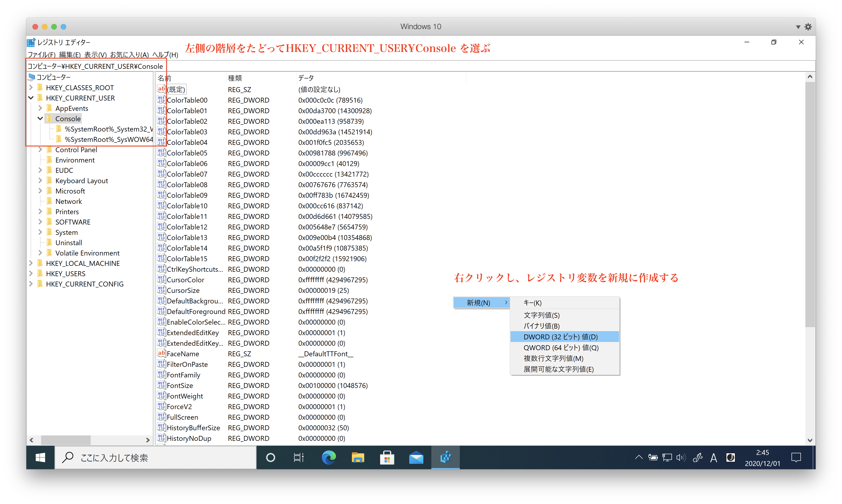This screenshot has width=842, height=504.
Task: Expand the Control Panel tree node
Action: (x=40, y=149)
